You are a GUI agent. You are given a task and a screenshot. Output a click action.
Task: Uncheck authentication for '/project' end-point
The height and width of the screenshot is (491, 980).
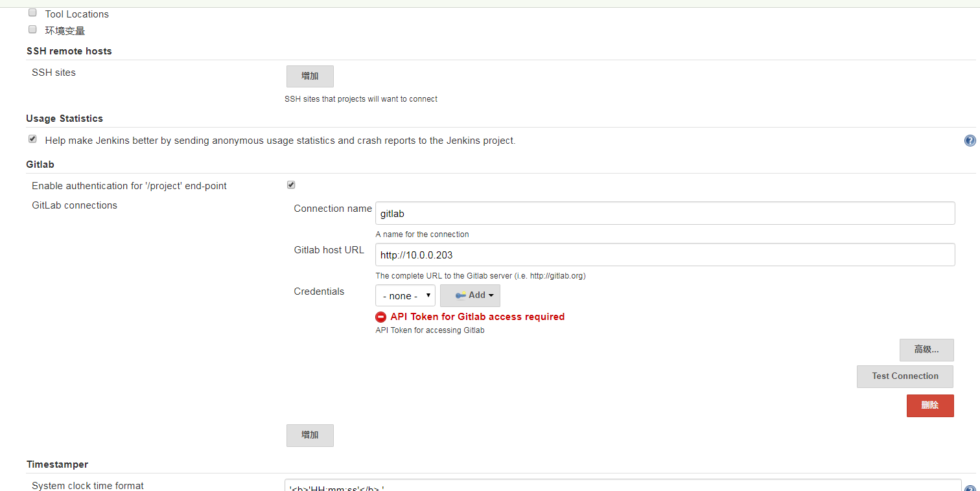[x=291, y=185]
